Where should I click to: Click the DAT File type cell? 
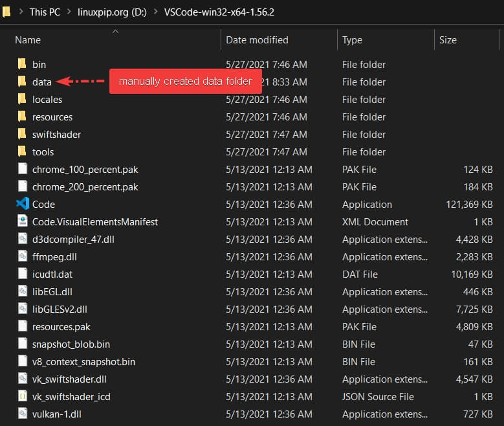pos(360,274)
